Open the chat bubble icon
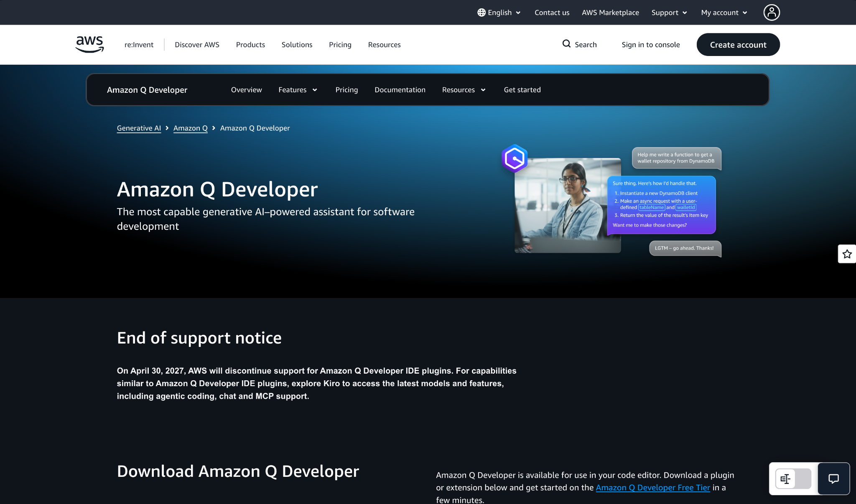 tap(833, 479)
